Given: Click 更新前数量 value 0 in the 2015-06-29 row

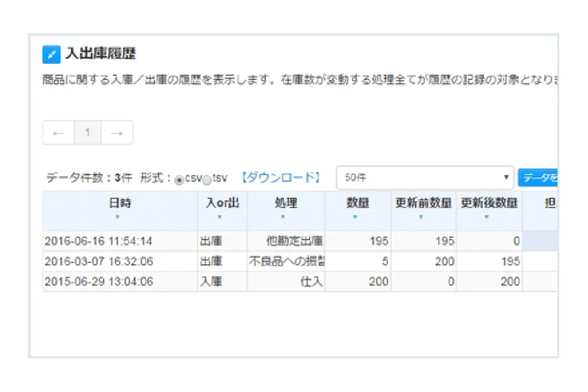Looking at the screenshot, I should (x=451, y=282).
